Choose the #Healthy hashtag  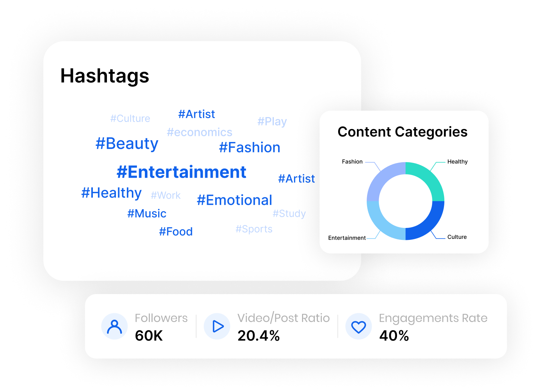point(111,193)
